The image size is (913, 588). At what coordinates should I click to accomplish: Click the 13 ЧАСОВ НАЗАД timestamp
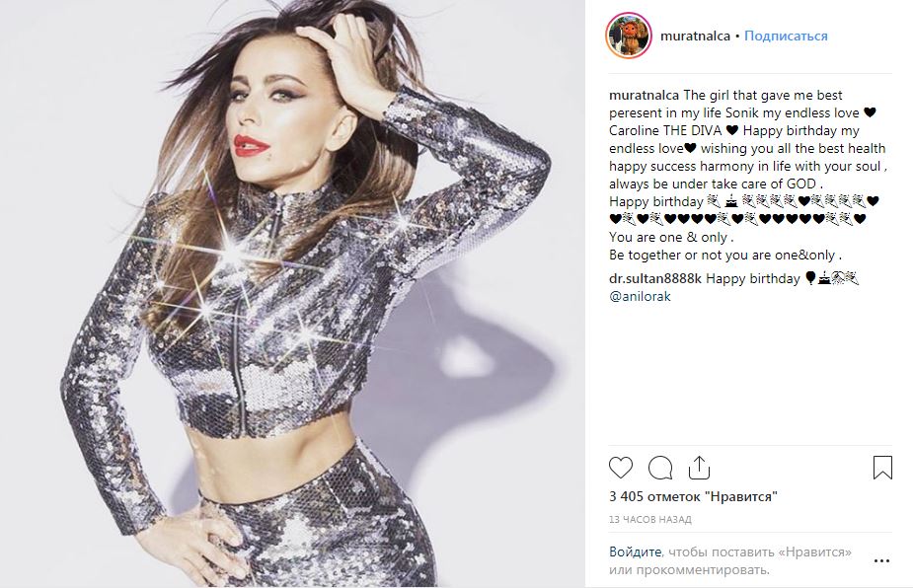[x=649, y=519]
